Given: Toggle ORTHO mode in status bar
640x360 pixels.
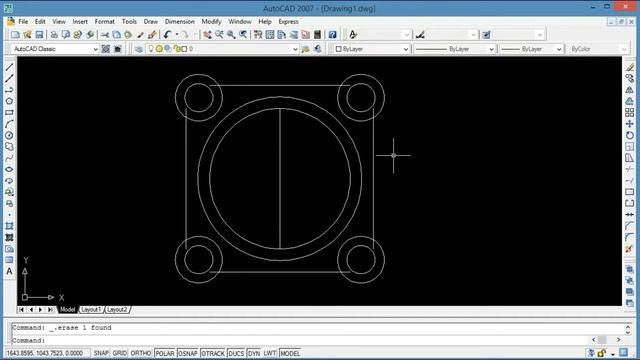Looking at the screenshot, I should coord(141,353).
